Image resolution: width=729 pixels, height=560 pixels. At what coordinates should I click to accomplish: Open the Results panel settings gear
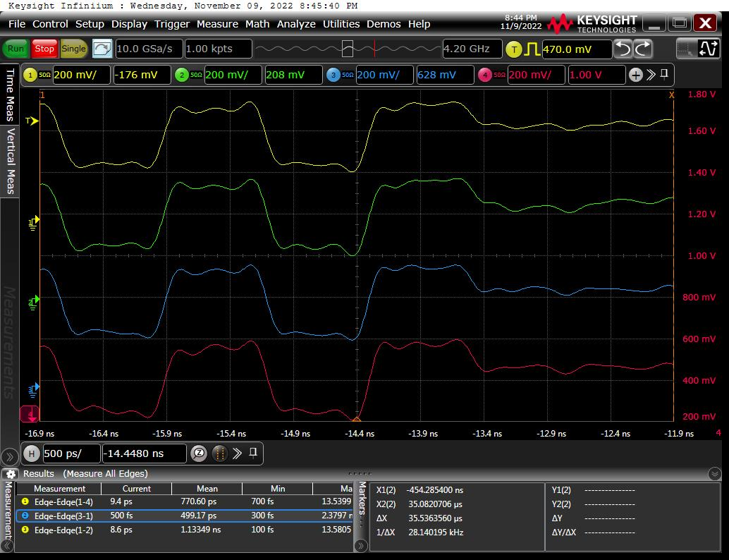click(x=10, y=473)
